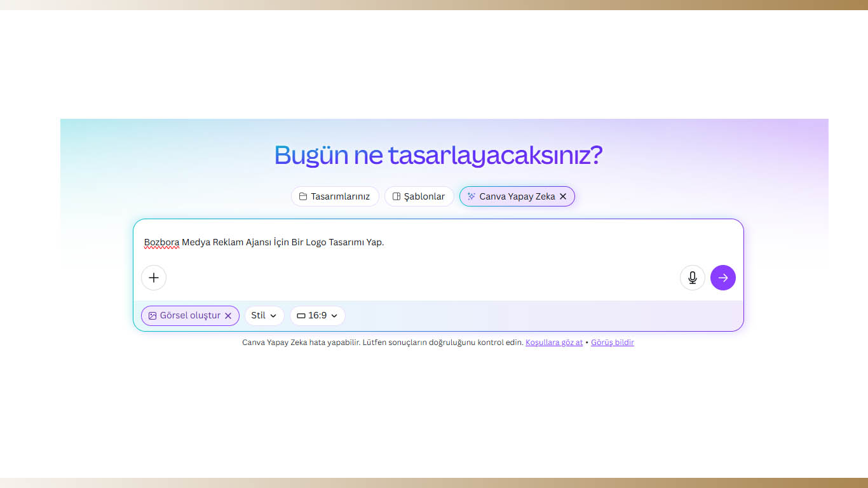Activate the microphone voice input
Screen dimensions: 868x488
tap(692, 278)
